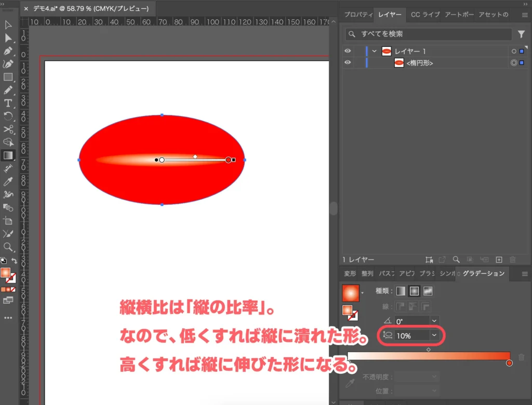Image resolution: width=532 pixels, height=405 pixels.
Task: Click the new layer button
Action: click(x=499, y=260)
